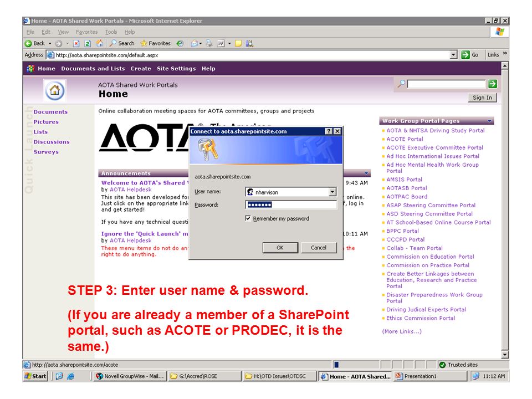Click the site search text box
The height and width of the screenshot is (399, 532).
(x=446, y=84)
